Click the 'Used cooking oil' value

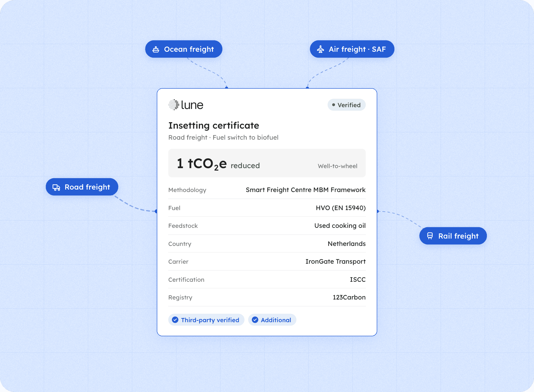click(x=340, y=226)
